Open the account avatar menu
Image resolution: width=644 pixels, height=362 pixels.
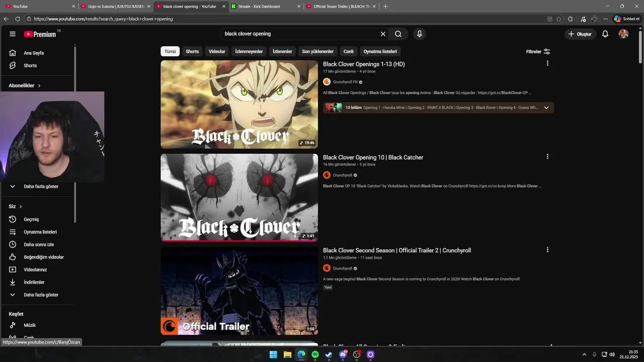tap(623, 34)
